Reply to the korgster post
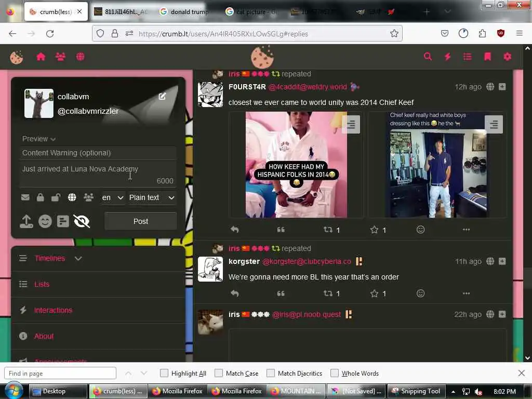The width and height of the screenshot is (532, 399). [234, 294]
